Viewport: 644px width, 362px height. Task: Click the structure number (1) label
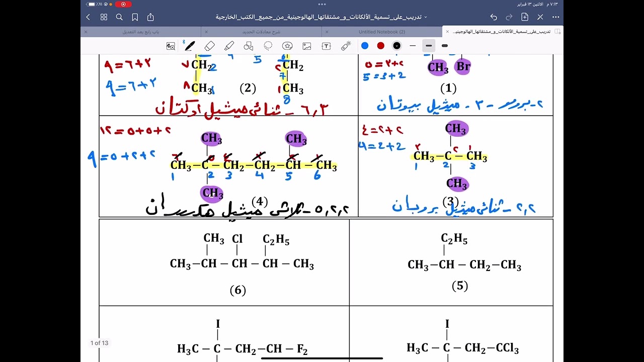coord(448,88)
